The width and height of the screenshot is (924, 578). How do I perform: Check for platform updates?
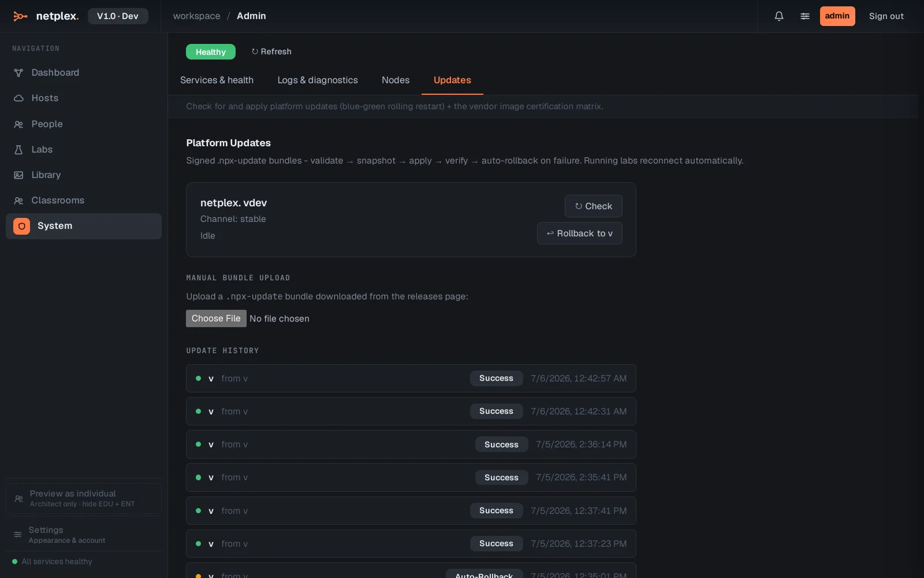tap(593, 206)
